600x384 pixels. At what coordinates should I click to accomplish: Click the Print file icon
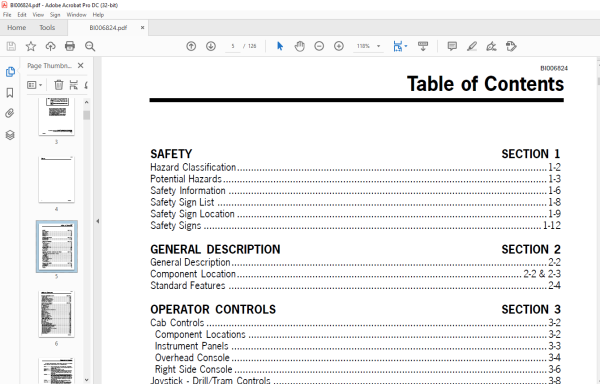(x=70, y=46)
